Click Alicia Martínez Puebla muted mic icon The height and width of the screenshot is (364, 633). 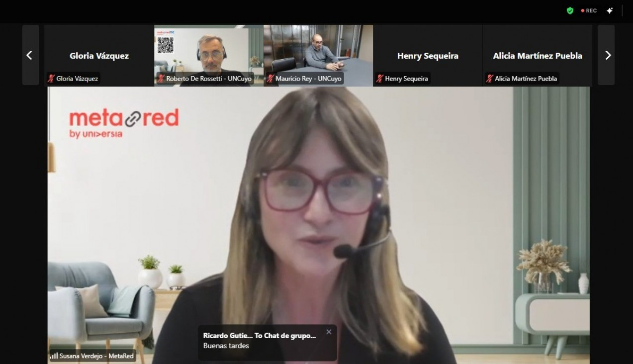(489, 79)
